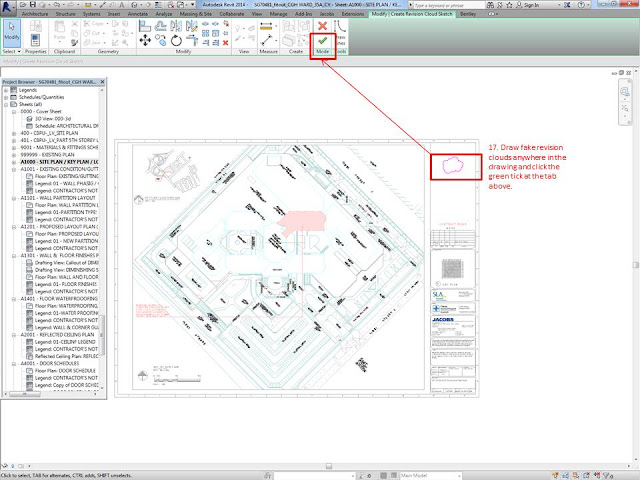Open the View ribbon tab
This screenshot has height=480, width=640.
257,14
